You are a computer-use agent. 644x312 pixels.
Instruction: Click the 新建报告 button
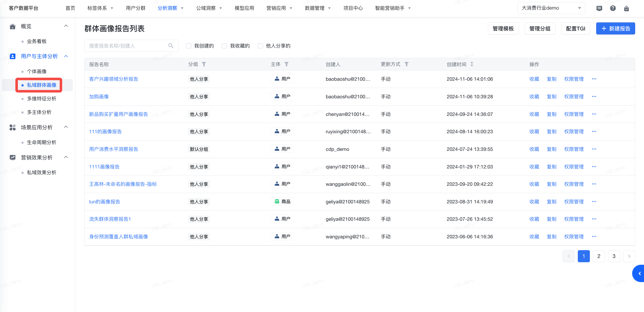point(615,28)
